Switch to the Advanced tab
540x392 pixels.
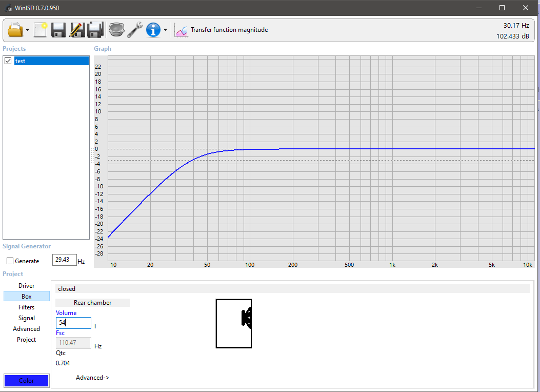click(x=27, y=328)
